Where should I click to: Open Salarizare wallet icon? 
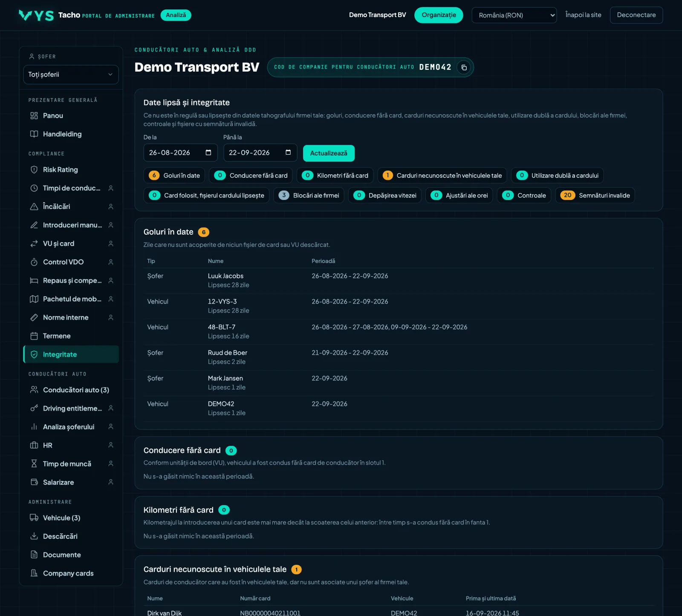pyautogui.click(x=34, y=482)
